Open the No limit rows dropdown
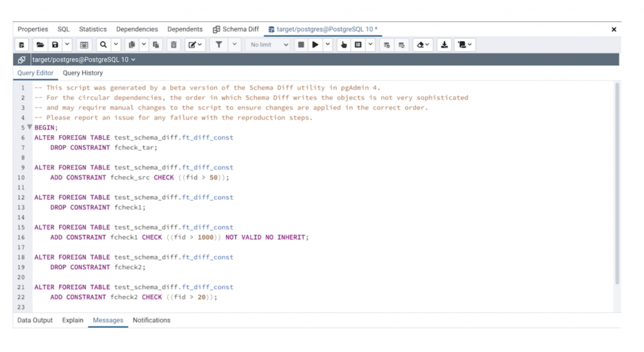 (x=268, y=45)
